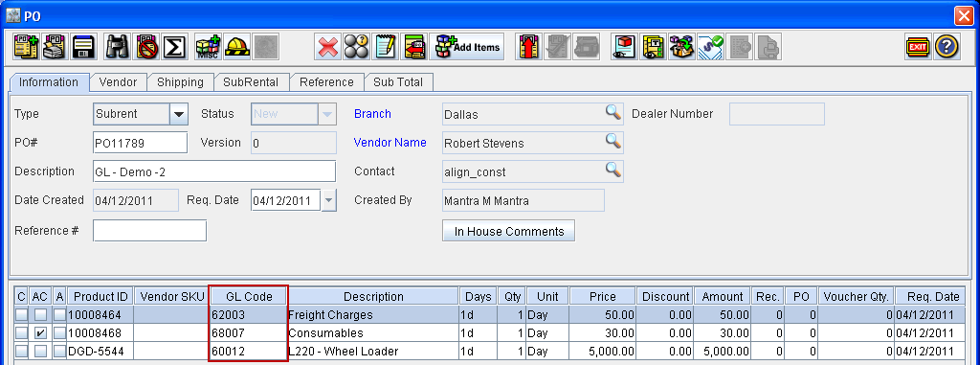Click the red EXIT icon

click(918, 47)
